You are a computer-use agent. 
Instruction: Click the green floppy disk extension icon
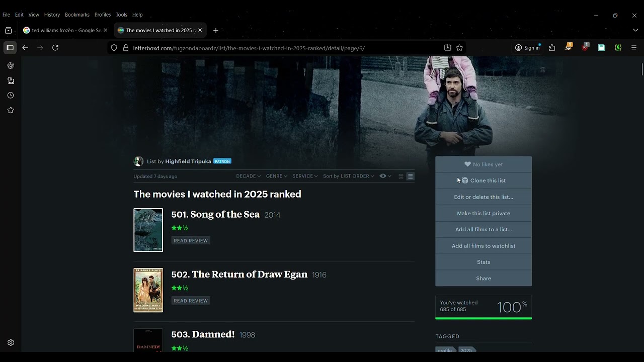point(601,48)
